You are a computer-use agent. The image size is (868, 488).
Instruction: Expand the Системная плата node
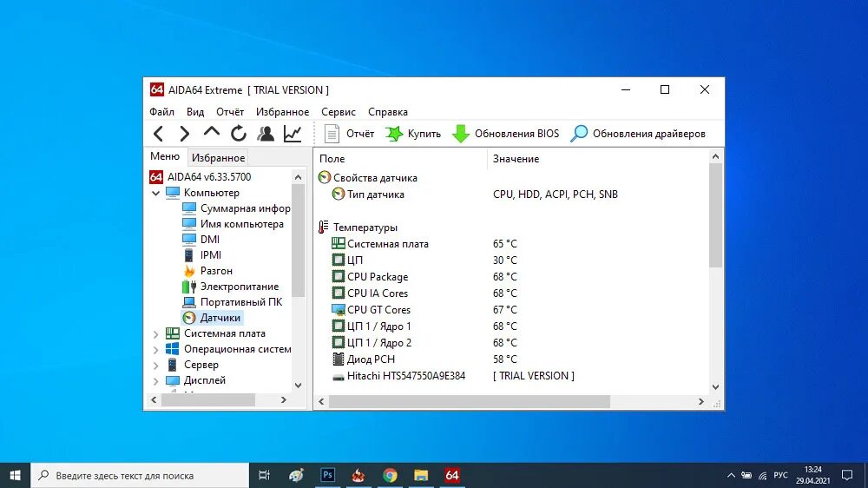pyautogui.click(x=155, y=334)
